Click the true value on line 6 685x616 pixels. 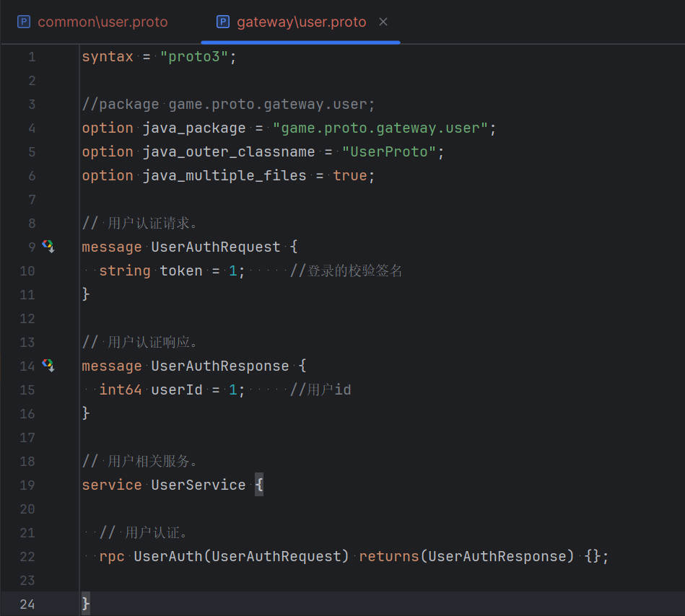point(350,175)
